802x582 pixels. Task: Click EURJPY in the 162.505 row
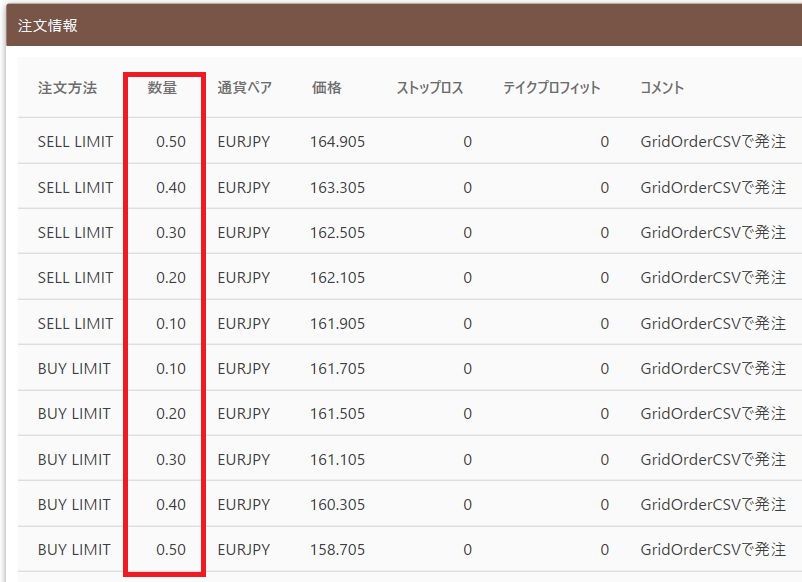pyautogui.click(x=243, y=233)
